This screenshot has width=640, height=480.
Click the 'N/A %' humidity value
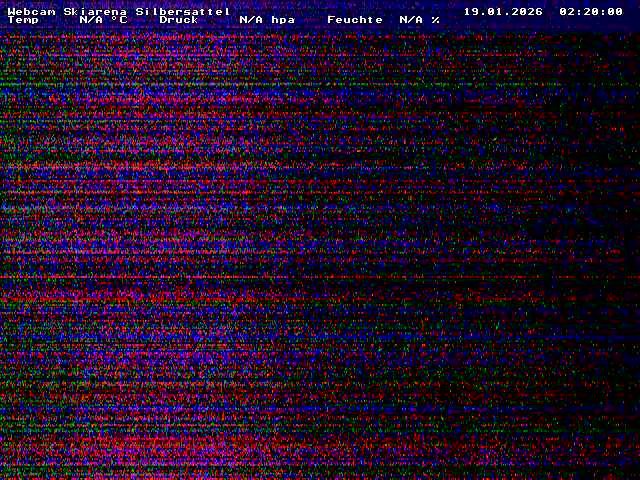(x=420, y=20)
